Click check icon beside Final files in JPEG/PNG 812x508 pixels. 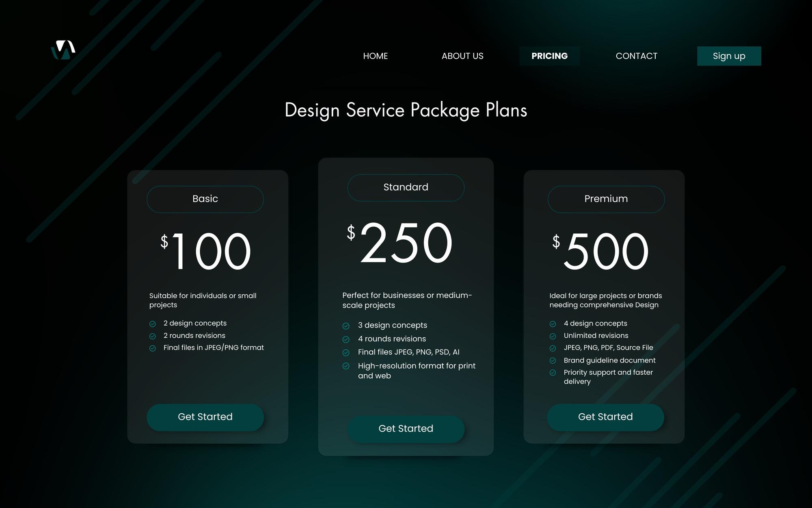153,348
